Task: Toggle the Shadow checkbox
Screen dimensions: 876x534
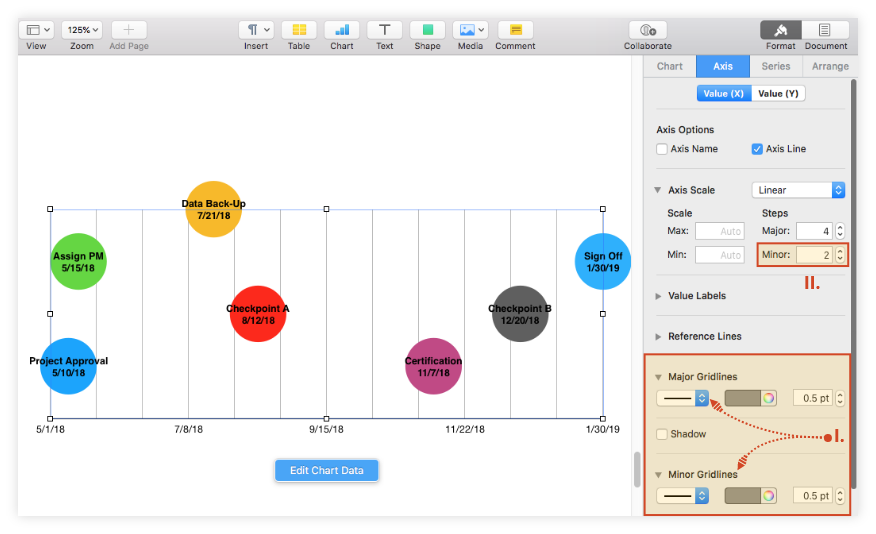Action: point(662,434)
